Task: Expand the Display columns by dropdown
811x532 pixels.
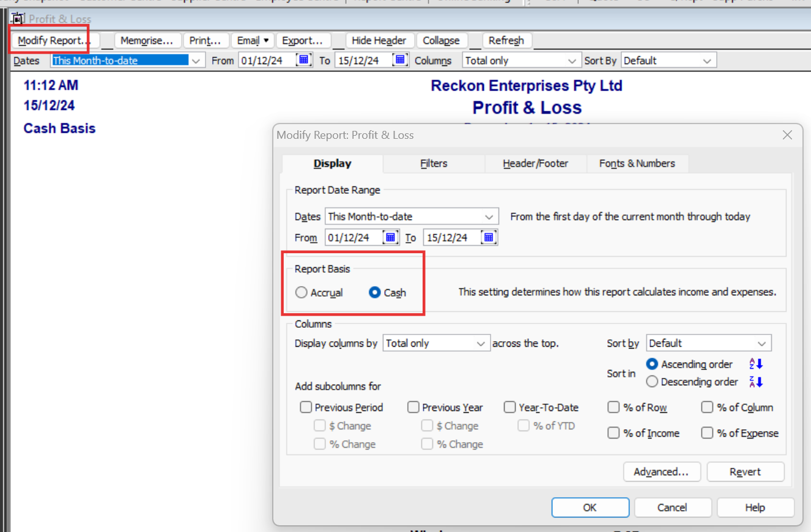Action: (481, 343)
